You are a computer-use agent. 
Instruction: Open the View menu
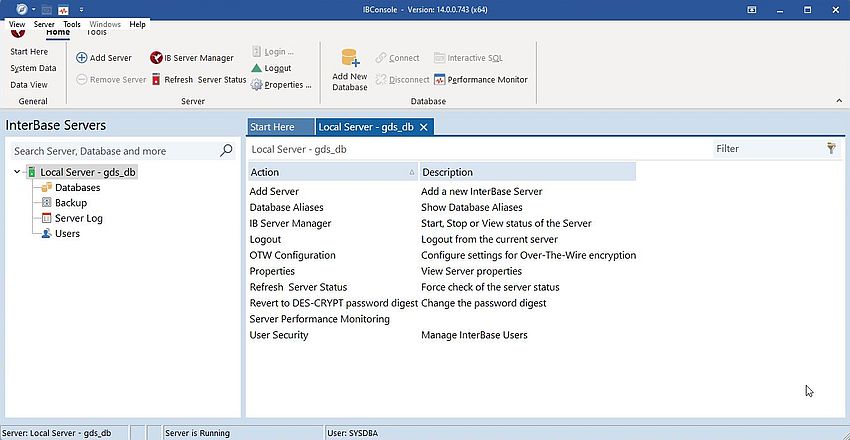coord(17,24)
